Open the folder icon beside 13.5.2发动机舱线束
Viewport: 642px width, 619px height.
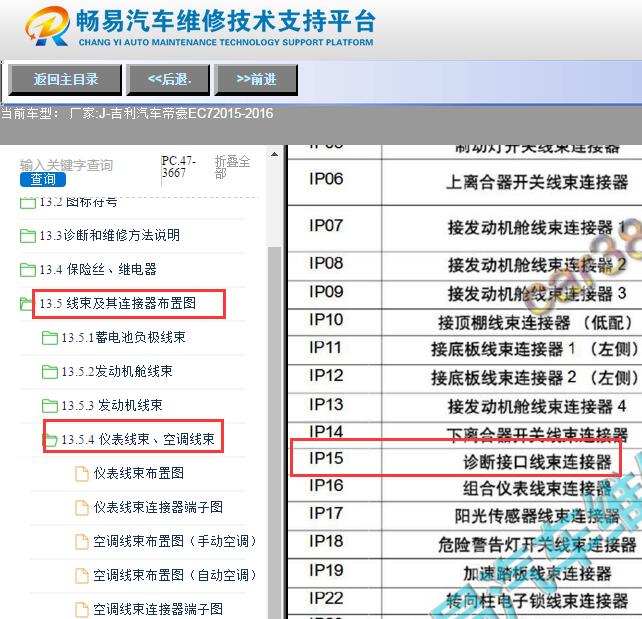(x=50, y=372)
